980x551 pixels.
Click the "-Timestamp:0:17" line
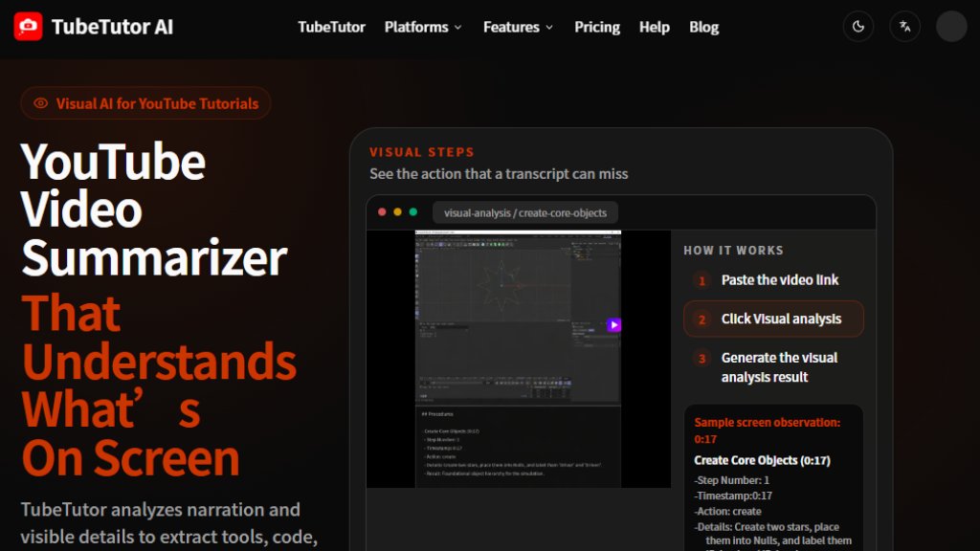click(x=732, y=496)
